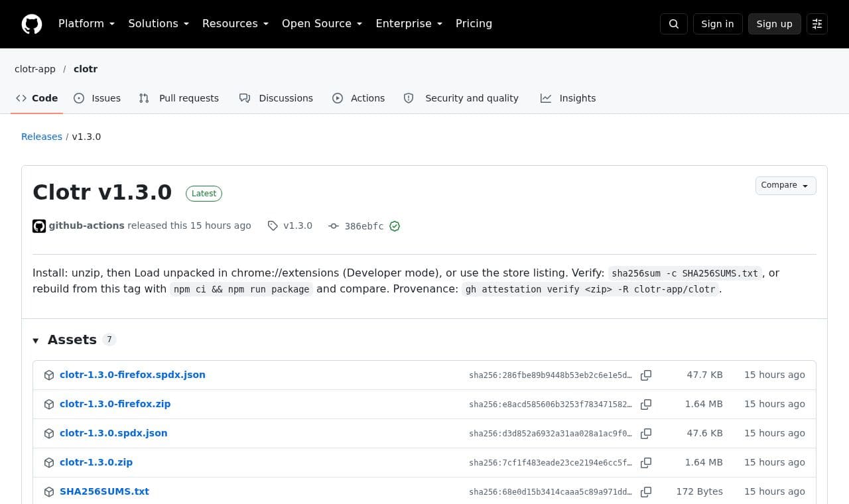Switch to the Issues tab
The image size is (849, 504).
(98, 98)
